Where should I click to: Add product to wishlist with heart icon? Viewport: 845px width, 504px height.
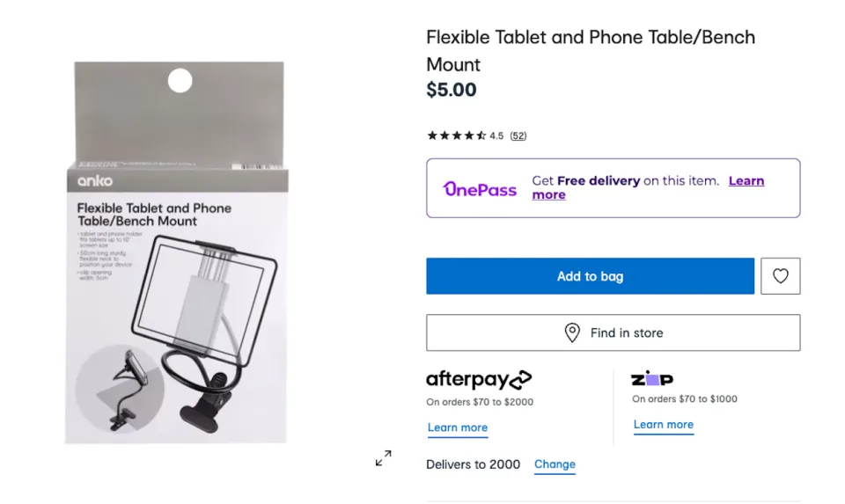click(x=780, y=276)
